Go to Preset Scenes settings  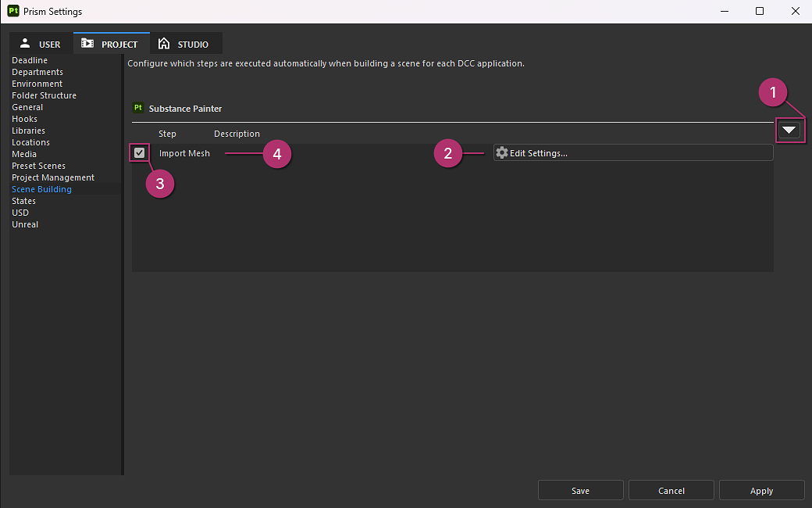38,166
